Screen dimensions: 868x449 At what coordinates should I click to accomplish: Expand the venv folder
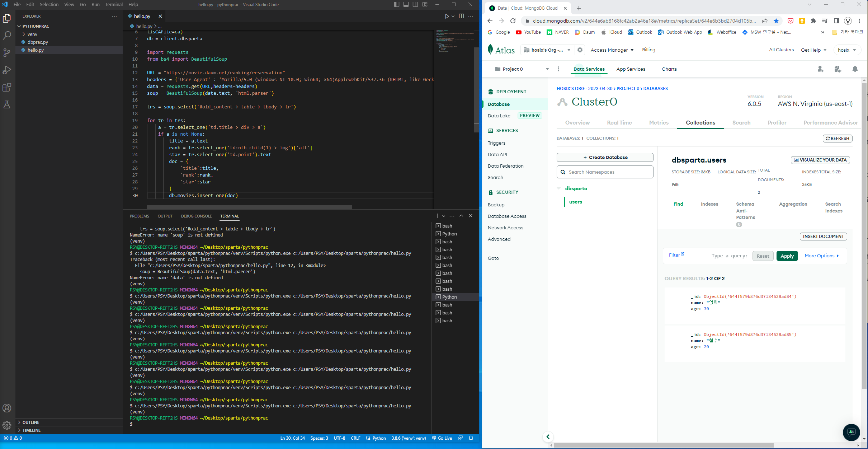coord(32,34)
